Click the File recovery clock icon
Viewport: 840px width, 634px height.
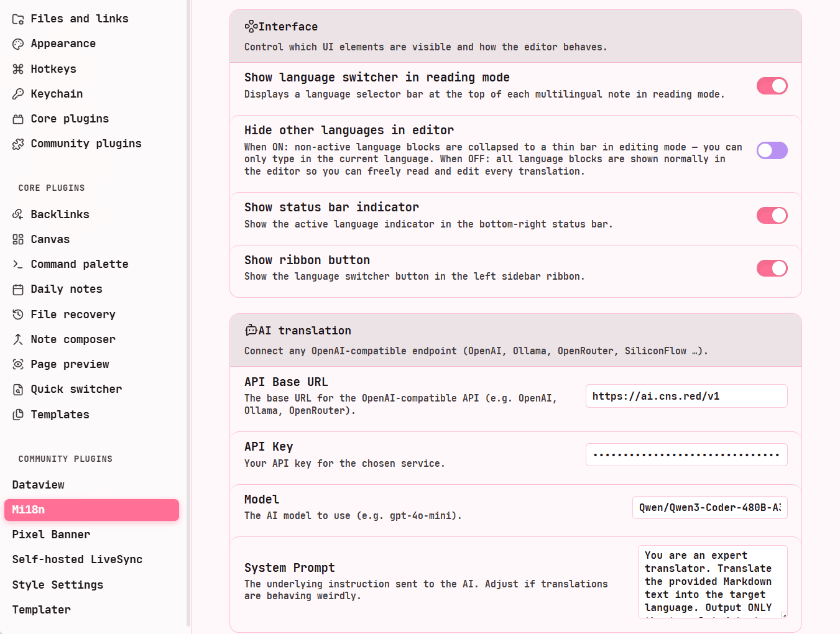point(18,315)
